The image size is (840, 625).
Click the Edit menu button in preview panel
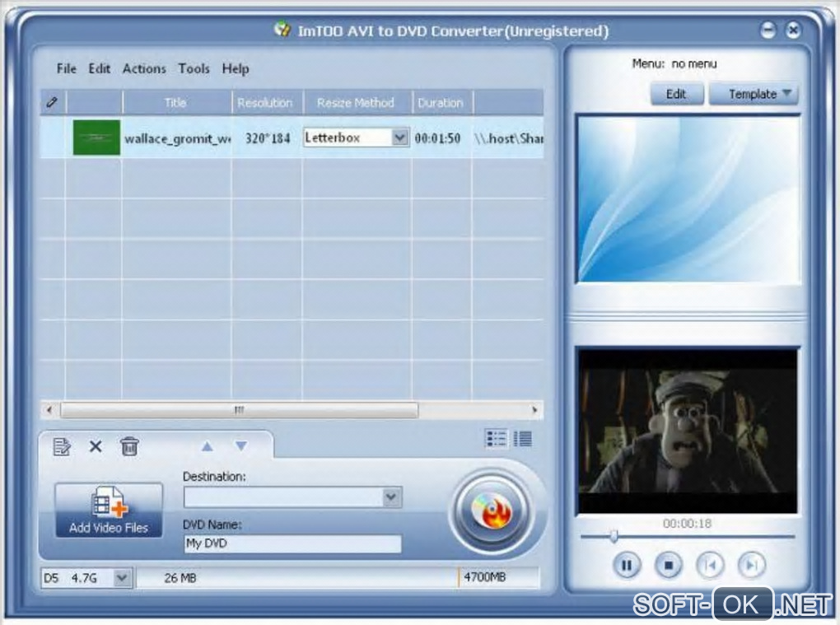point(677,94)
